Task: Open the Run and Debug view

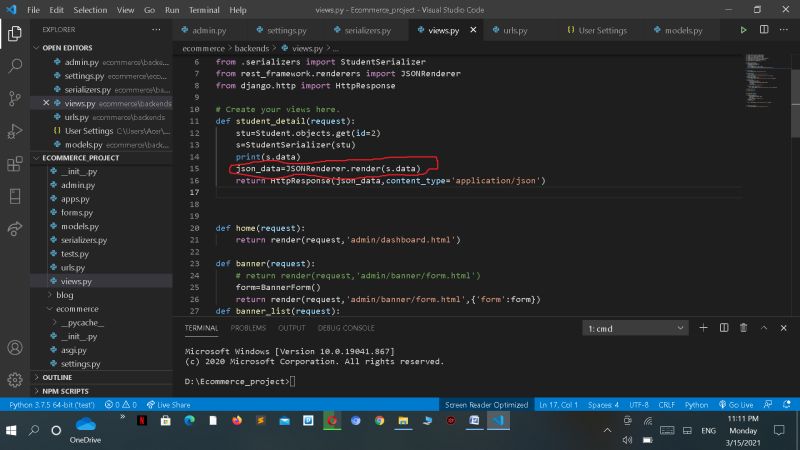Action: point(15,131)
